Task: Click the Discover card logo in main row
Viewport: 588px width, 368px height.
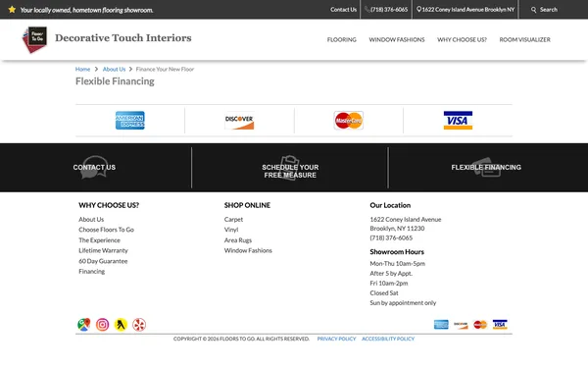Action: [239, 120]
